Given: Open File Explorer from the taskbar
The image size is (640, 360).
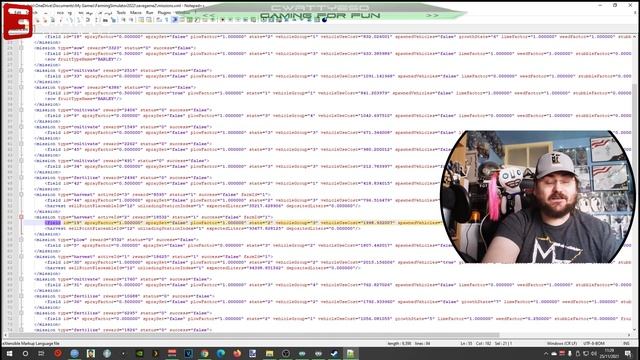Looking at the screenshot, I should click(x=269, y=353).
